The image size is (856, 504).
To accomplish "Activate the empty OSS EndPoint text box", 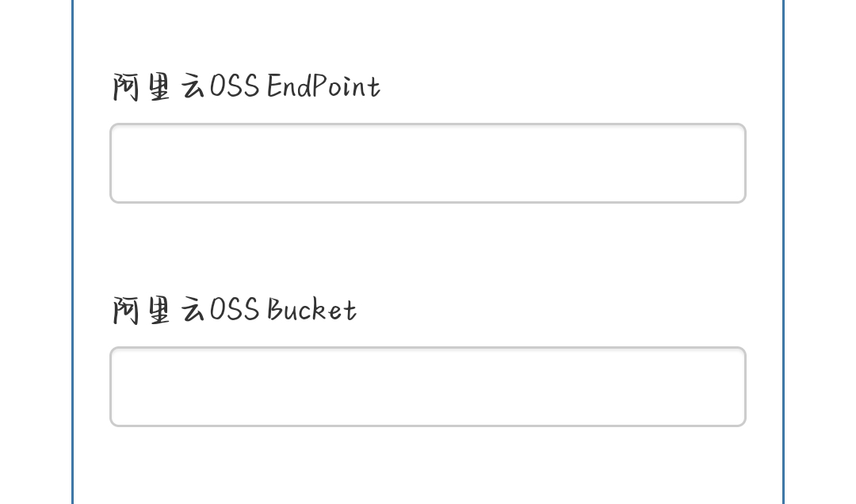I will click(x=427, y=163).
